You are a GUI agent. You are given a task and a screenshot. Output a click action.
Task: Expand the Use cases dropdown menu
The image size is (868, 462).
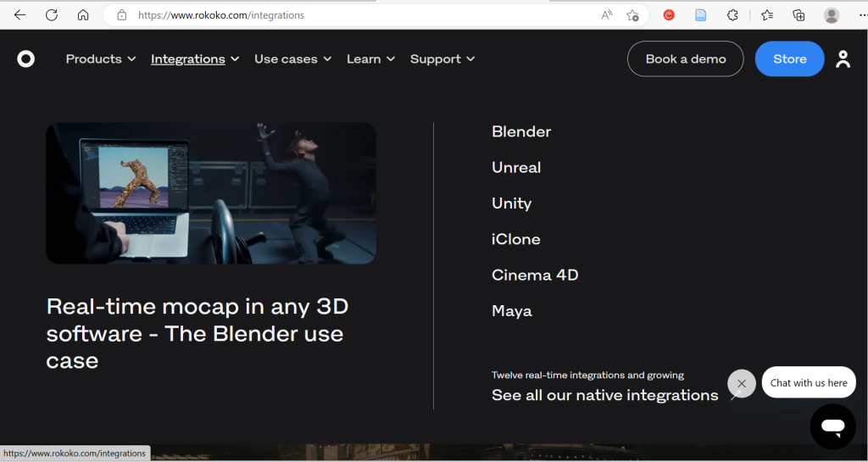(292, 58)
